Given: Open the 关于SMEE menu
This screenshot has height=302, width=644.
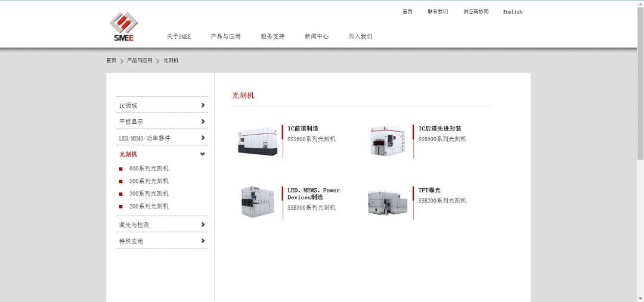Looking at the screenshot, I should [x=179, y=36].
